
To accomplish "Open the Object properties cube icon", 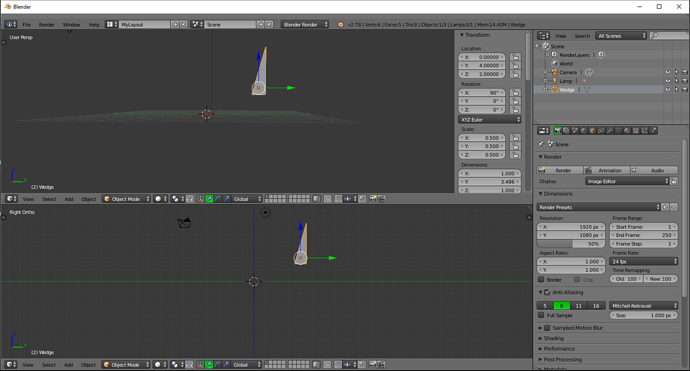I will [x=592, y=131].
